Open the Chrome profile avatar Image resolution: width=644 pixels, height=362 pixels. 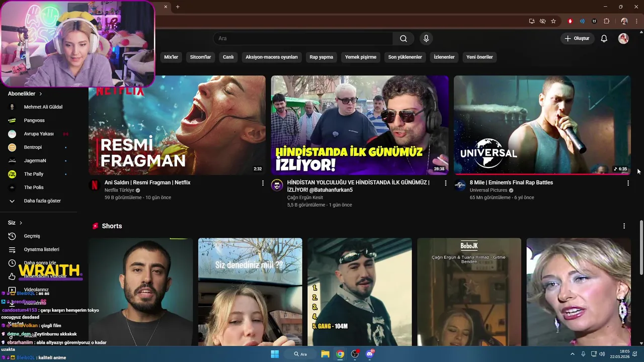pos(624,21)
